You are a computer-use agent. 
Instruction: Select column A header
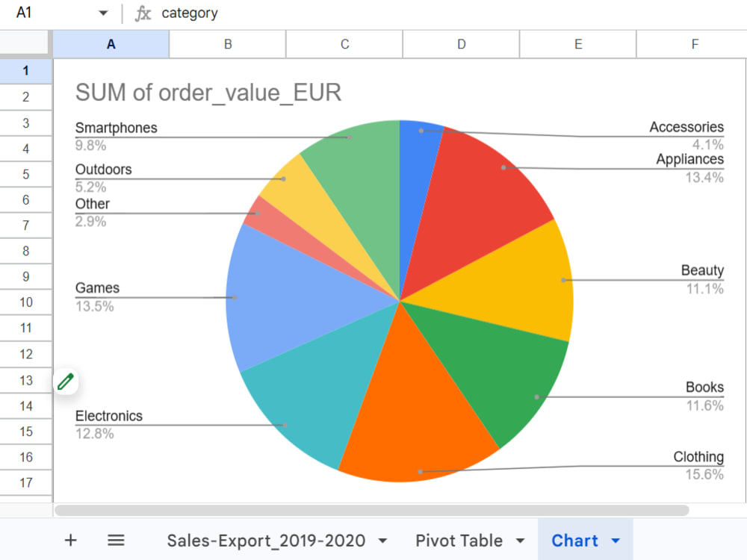111,44
